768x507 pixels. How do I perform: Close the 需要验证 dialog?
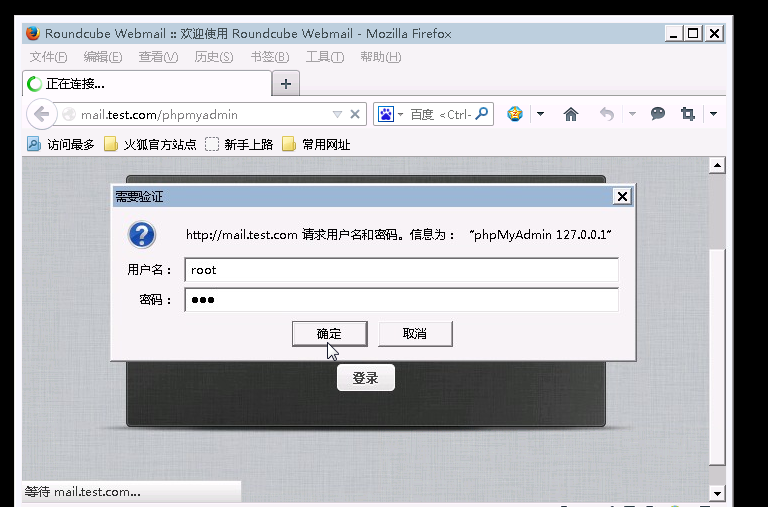point(622,196)
